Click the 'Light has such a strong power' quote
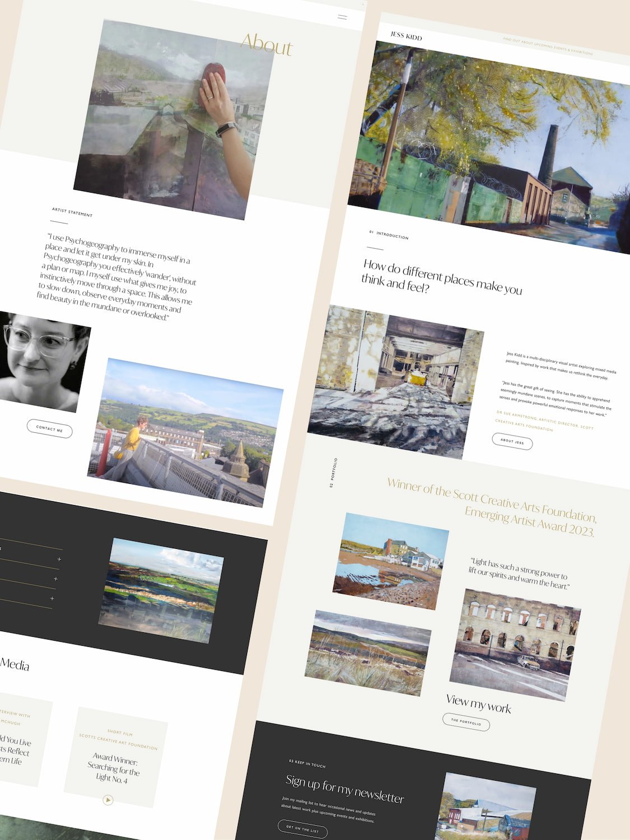This screenshot has width=630, height=840. click(519, 573)
